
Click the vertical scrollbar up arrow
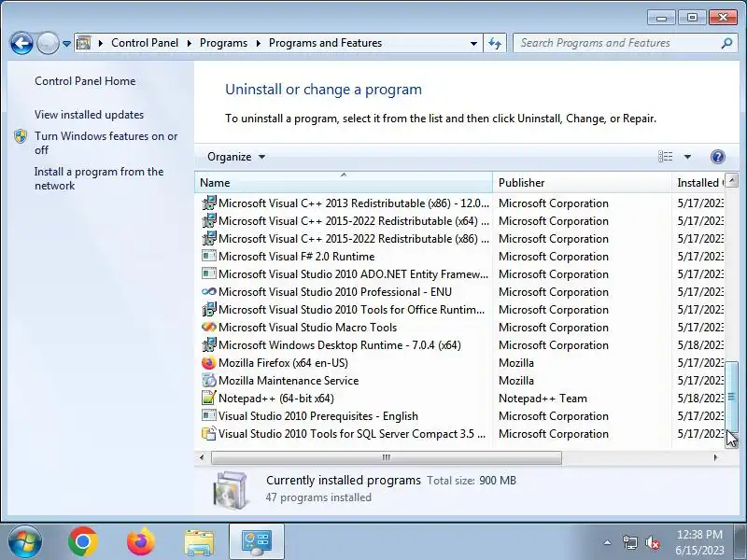point(731,180)
